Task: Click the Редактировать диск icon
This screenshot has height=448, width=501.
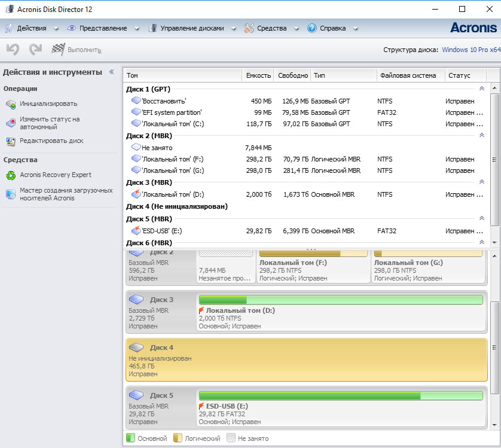Action: click(11, 141)
